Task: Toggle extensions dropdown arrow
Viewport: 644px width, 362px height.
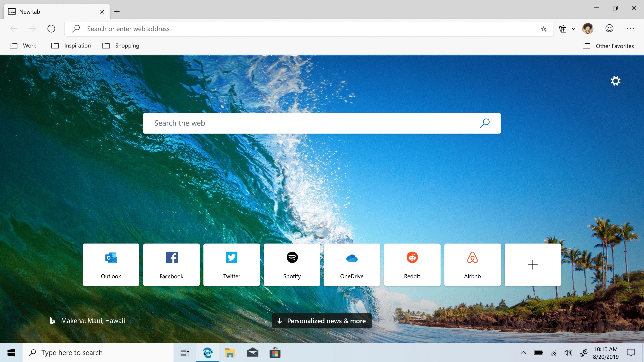Action: pos(573,29)
